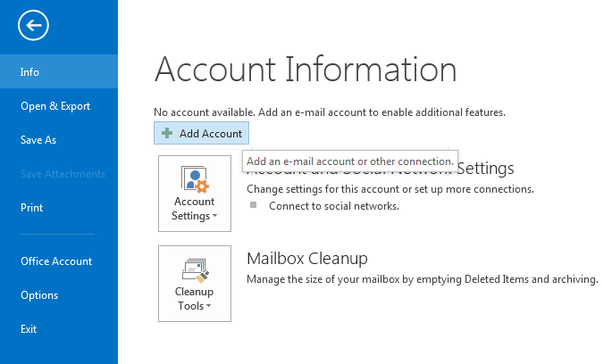Open Outlook Options

click(x=39, y=295)
